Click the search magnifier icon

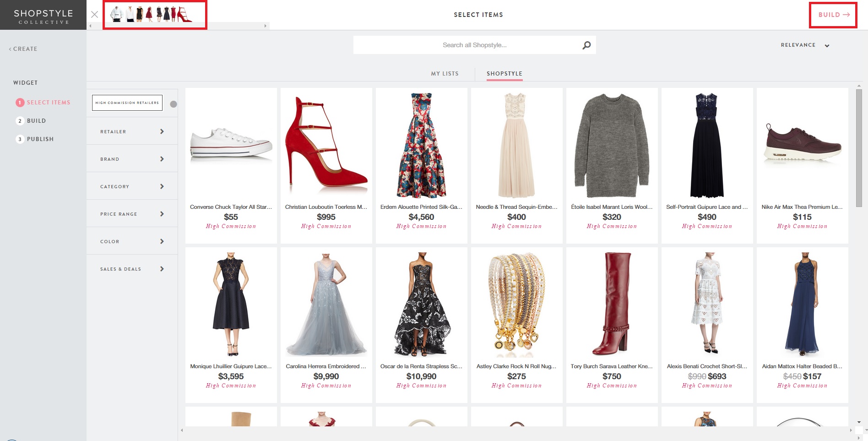[586, 45]
